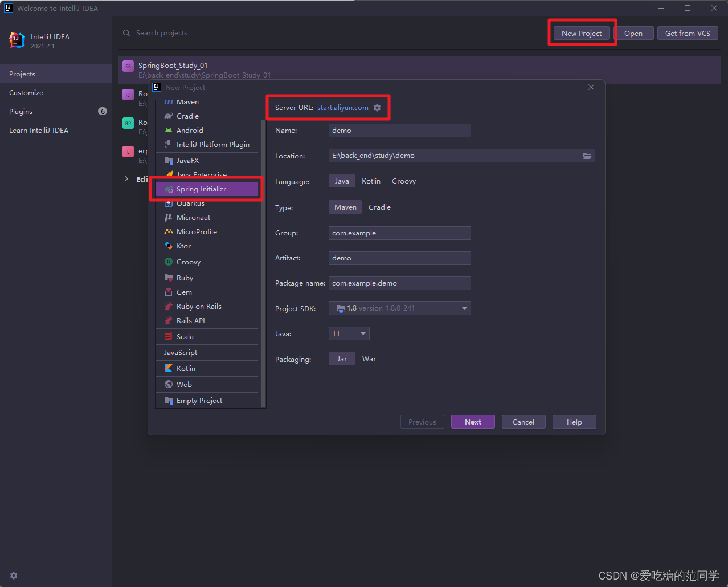The height and width of the screenshot is (587, 728).
Task: Click the Cancel button in dialog
Action: click(x=523, y=422)
